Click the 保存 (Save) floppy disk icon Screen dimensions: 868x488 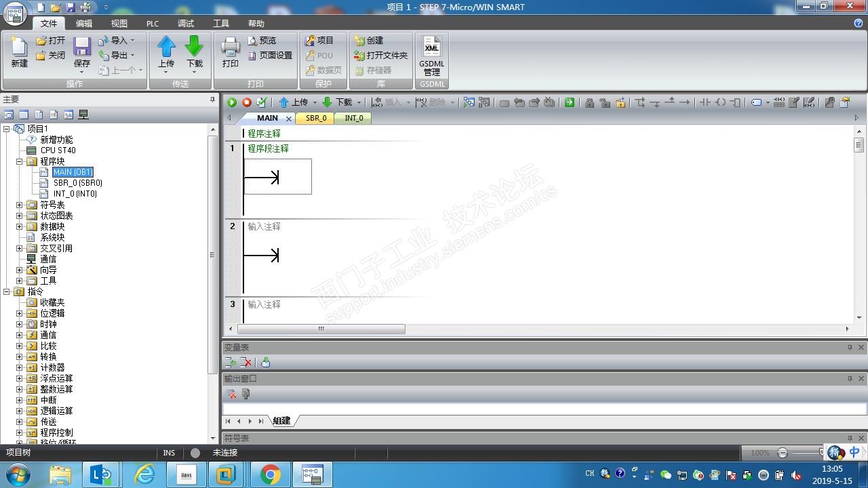tap(82, 47)
